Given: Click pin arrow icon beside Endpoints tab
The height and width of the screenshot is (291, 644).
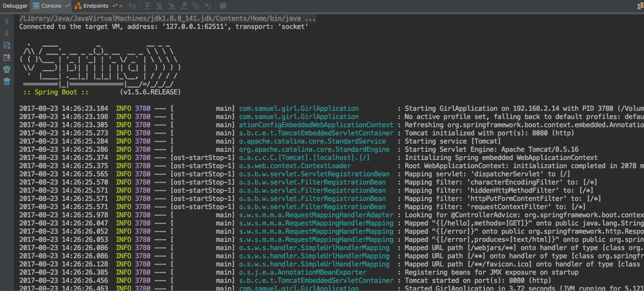Looking at the screenshot, I should pyautogui.click(x=114, y=6).
